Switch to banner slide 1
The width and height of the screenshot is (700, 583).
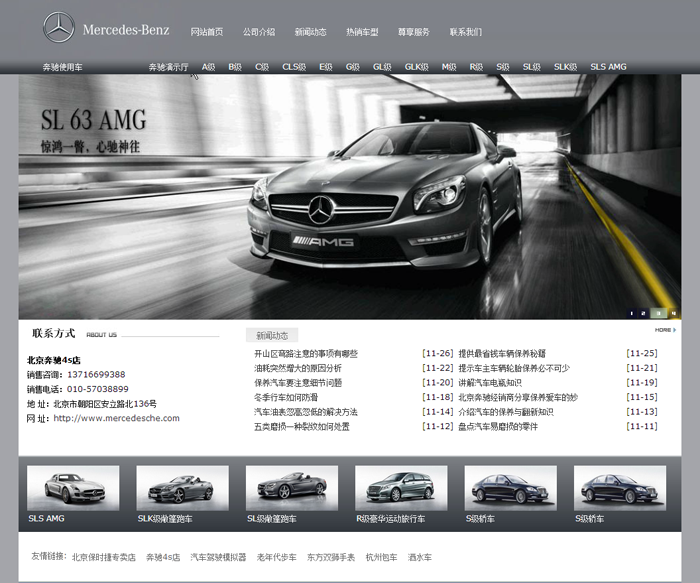[x=632, y=313]
